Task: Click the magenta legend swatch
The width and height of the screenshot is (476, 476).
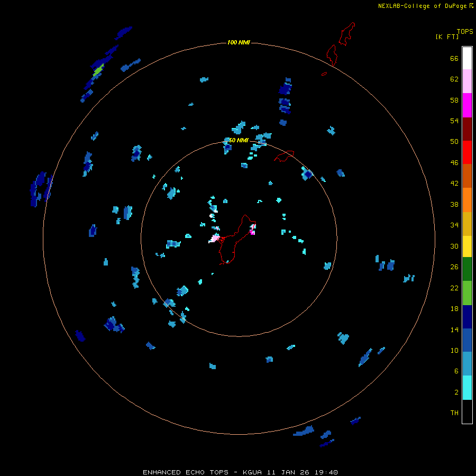Action: click(x=467, y=105)
